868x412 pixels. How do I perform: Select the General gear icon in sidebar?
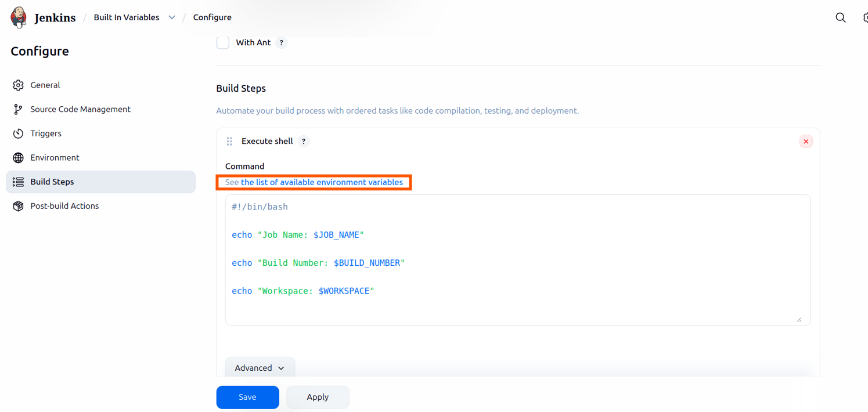[18, 85]
